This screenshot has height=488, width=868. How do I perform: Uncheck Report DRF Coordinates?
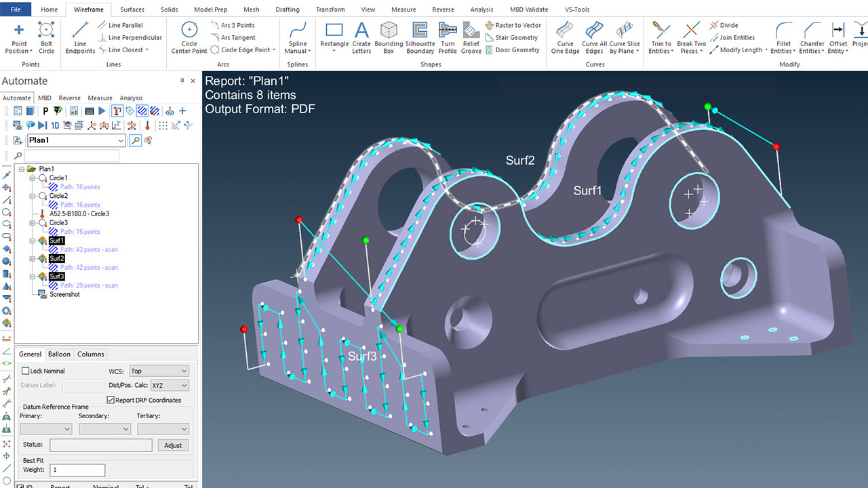(x=111, y=400)
